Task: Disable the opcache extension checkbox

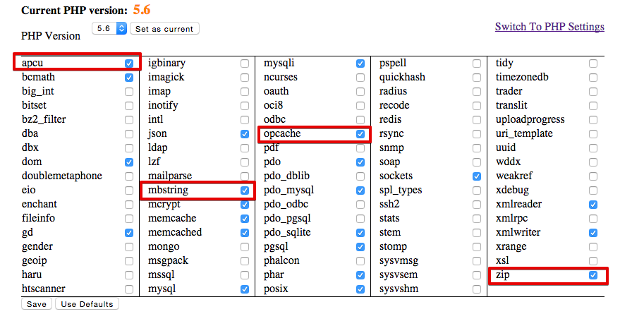Action: (x=361, y=134)
